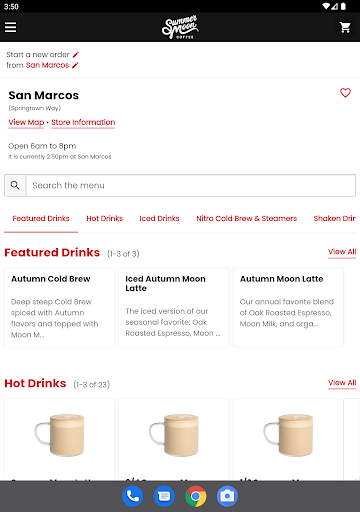Click the search magnifier icon
The width and height of the screenshot is (360, 512).
pos(15,185)
